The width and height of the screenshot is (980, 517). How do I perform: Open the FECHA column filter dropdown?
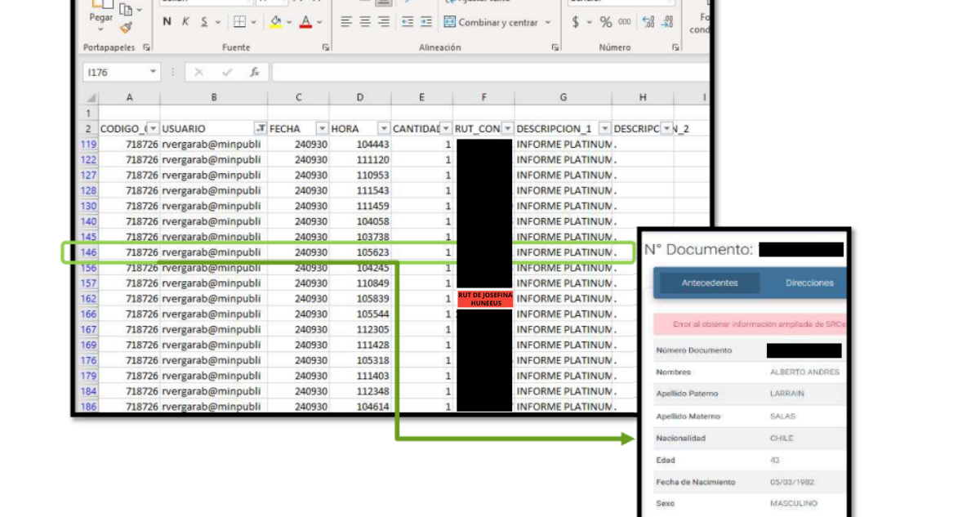tap(322, 129)
